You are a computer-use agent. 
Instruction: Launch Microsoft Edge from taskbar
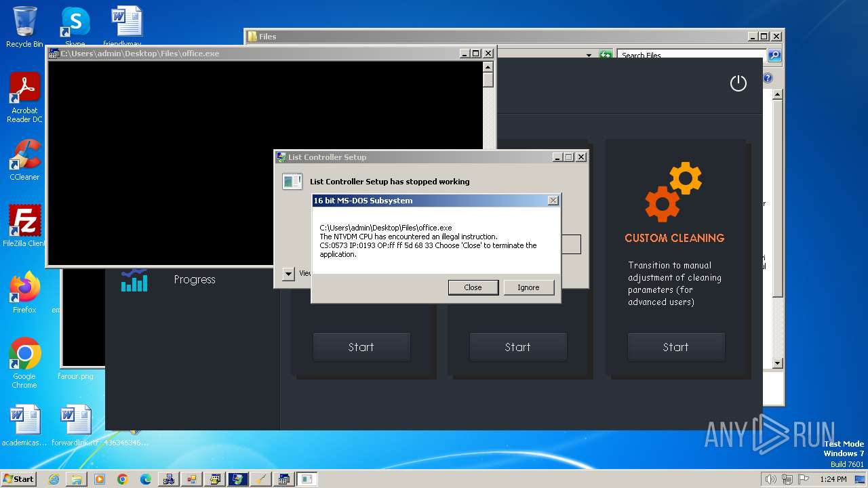pos(146,479)
